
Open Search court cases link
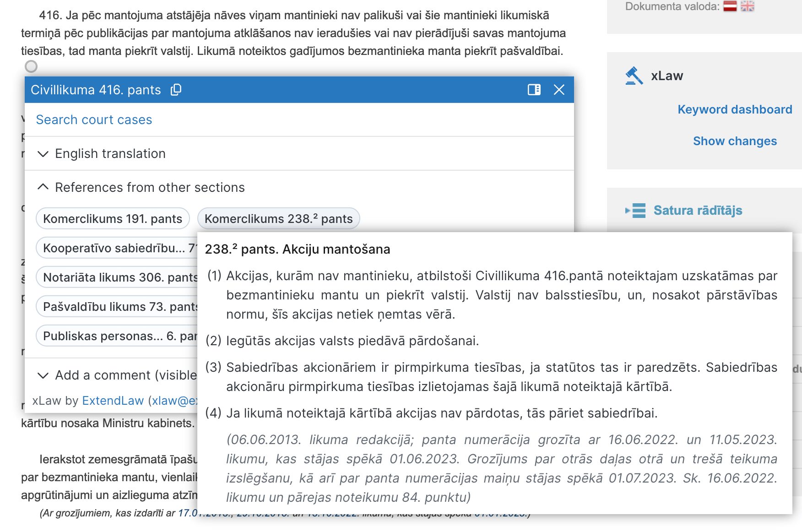click(x=94, y=120)
